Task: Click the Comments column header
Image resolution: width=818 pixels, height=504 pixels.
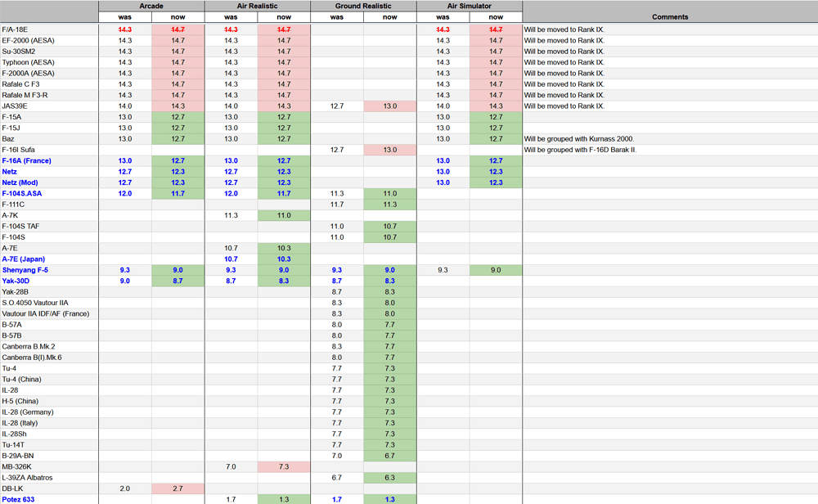Action: (669, 16)
